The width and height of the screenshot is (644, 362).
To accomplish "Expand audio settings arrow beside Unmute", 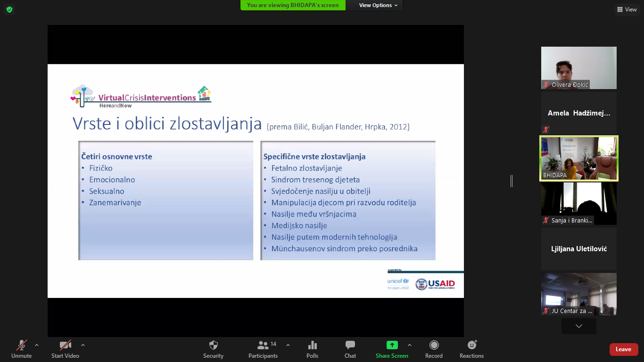I will point(37,345).
